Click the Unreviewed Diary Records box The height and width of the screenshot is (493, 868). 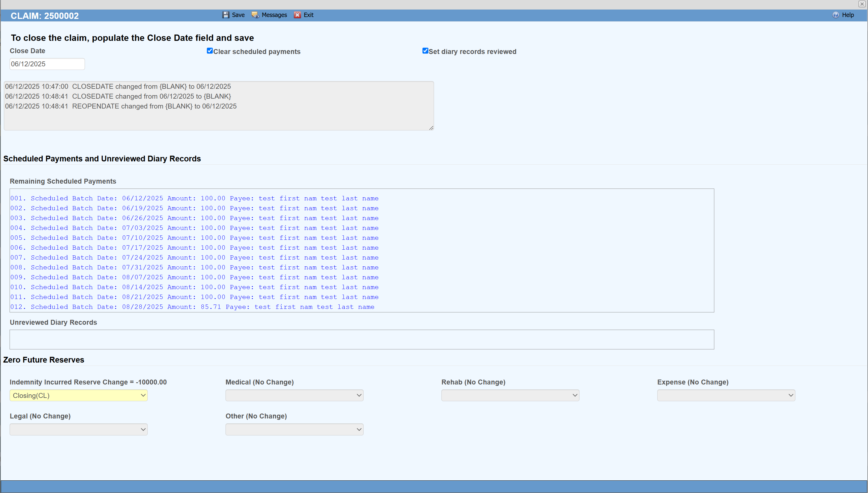click(x=362, y=340)
